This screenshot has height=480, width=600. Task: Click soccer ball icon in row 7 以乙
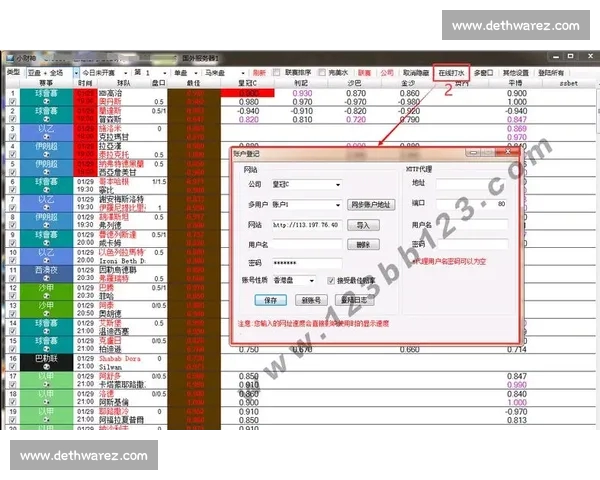pyautogui.click(x=46, y=207)
